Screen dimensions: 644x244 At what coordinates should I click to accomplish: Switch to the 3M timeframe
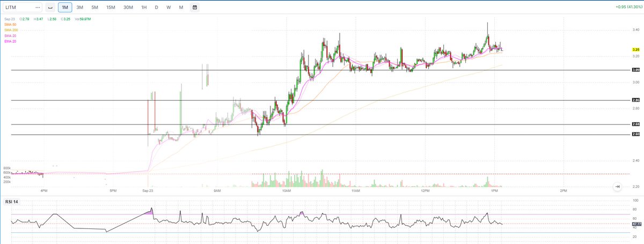[x=79, y=8]
